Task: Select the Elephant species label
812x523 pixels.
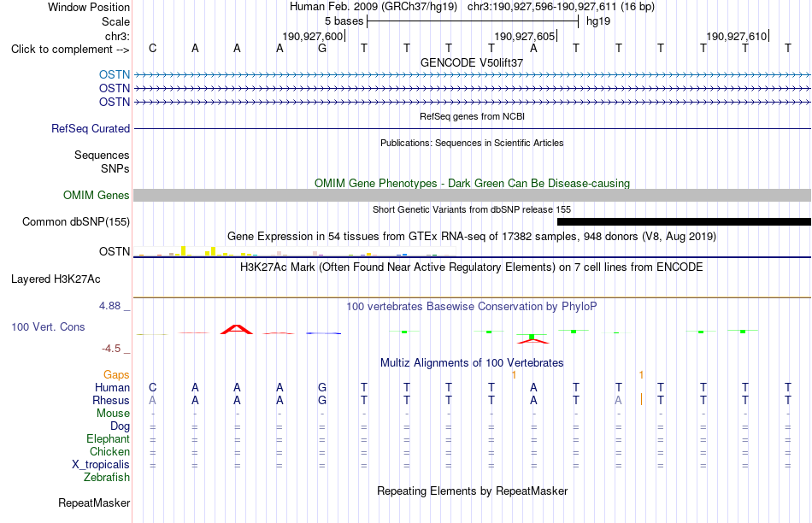Action: [x=108, y=438]
